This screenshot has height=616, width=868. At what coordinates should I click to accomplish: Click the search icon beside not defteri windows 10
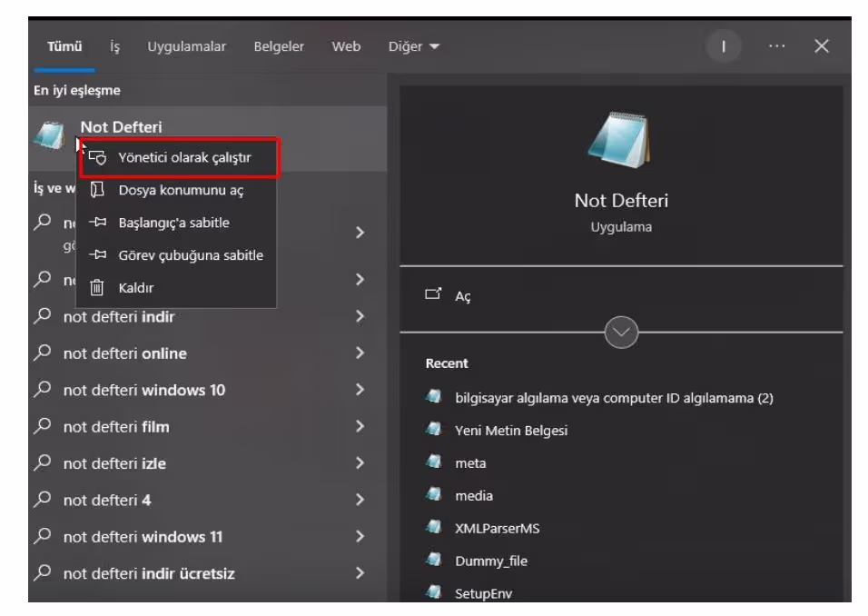(x=42, y=389)
